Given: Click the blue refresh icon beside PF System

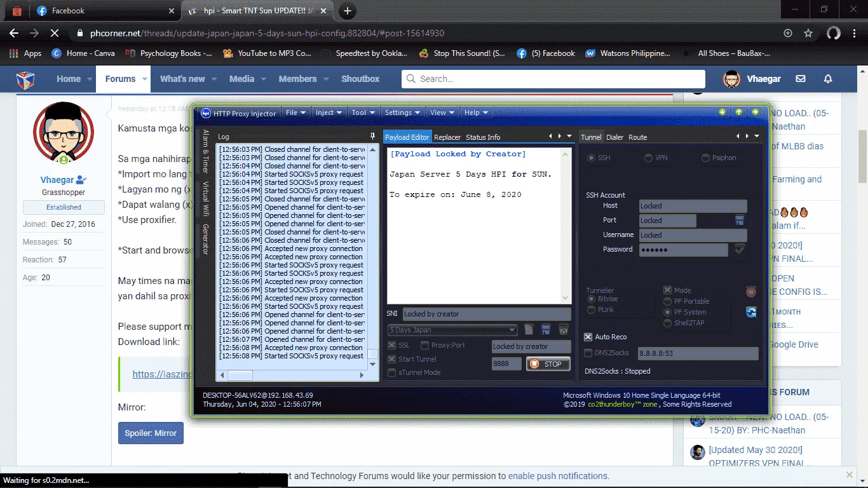Looking at the screenshot, I should coord(751,311).
